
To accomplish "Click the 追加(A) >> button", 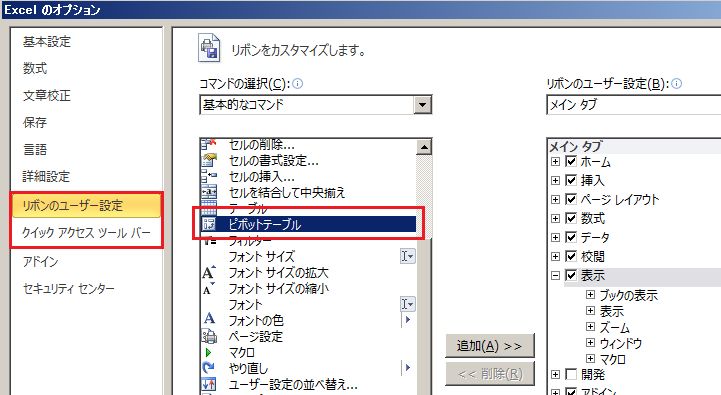I will click(x=490, y=346).
